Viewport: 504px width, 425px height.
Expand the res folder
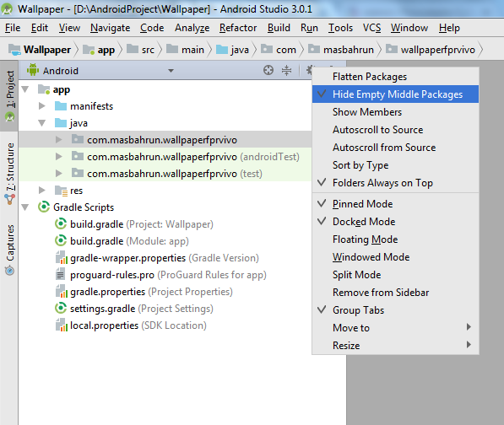pos(41,191)
